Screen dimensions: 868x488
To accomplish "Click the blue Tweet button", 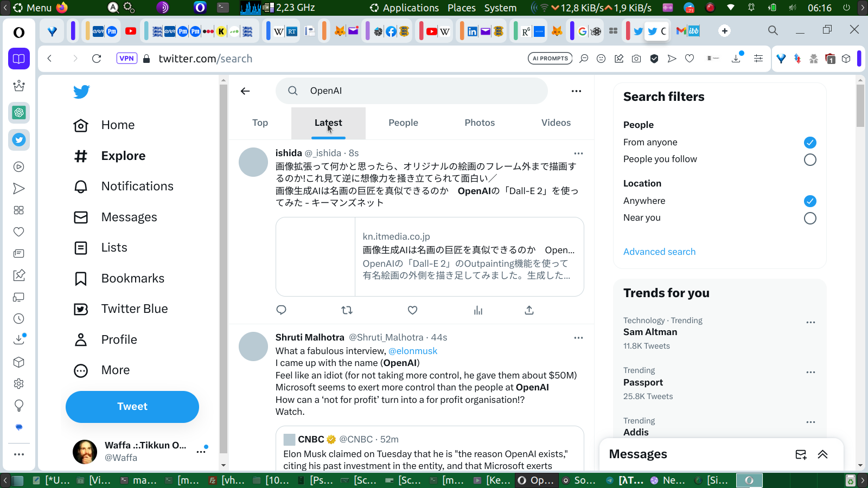I will pyautogui.click(x=132, y=407).
